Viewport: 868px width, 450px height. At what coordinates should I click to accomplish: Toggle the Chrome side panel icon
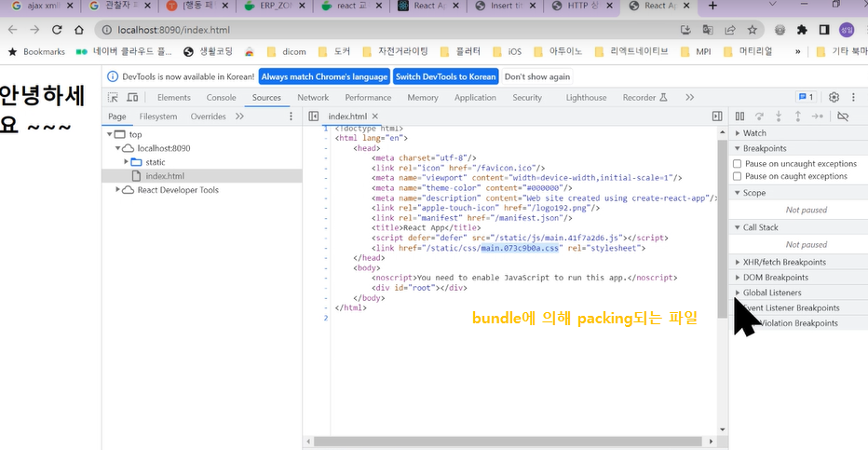(x=823, y=30)
